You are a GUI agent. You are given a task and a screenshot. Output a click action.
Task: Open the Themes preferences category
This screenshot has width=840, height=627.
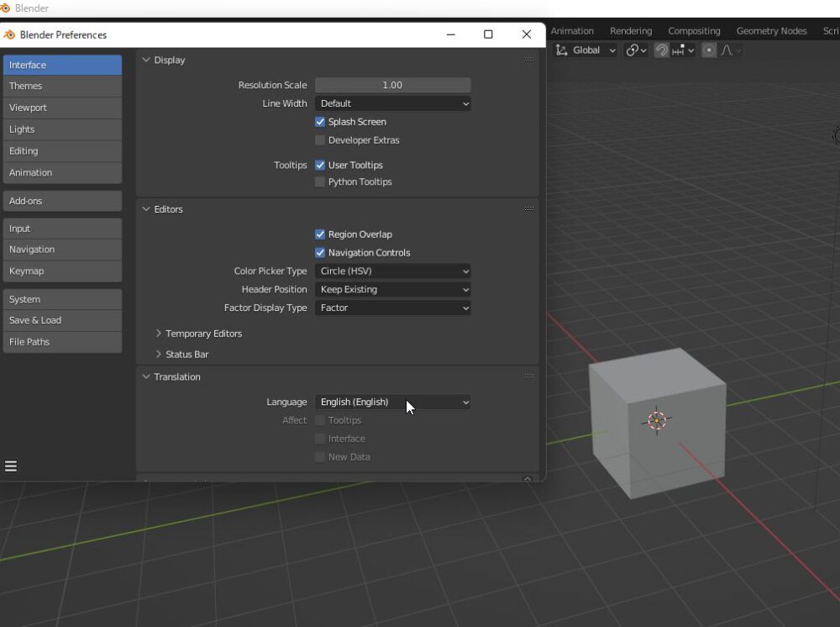(62, 86)
